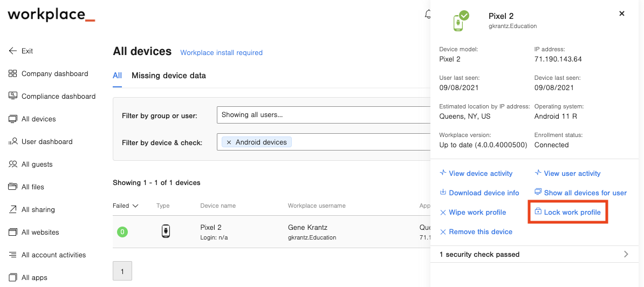The width and height of the screenshot is (644, 287).
Task: Click the All account activities list icon
Action: coord(13,255)
